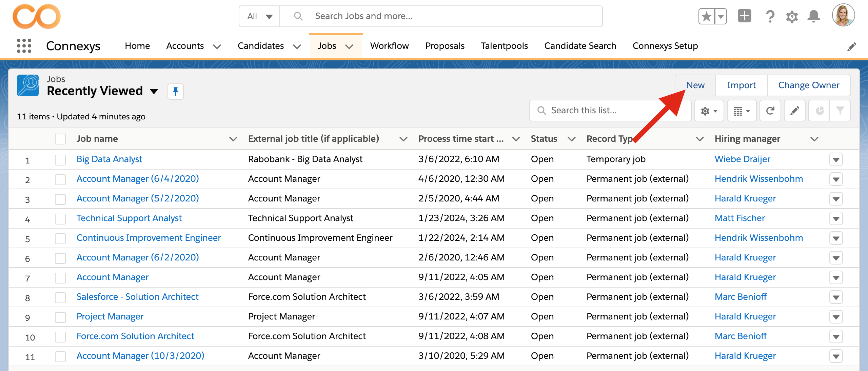Open the Workflow tab
The height and width of the screenshot is (371, 868).
coord(390,46)
